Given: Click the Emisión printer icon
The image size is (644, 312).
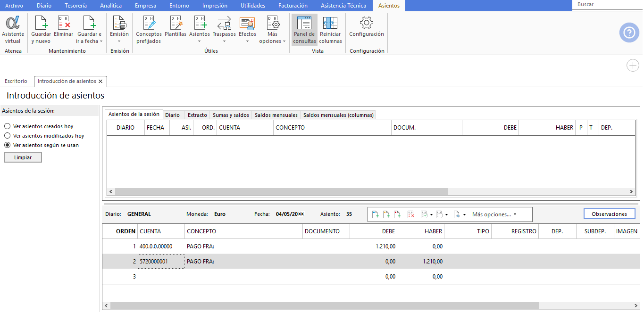Looking at the screenshot, I should (x=119, y=23).
